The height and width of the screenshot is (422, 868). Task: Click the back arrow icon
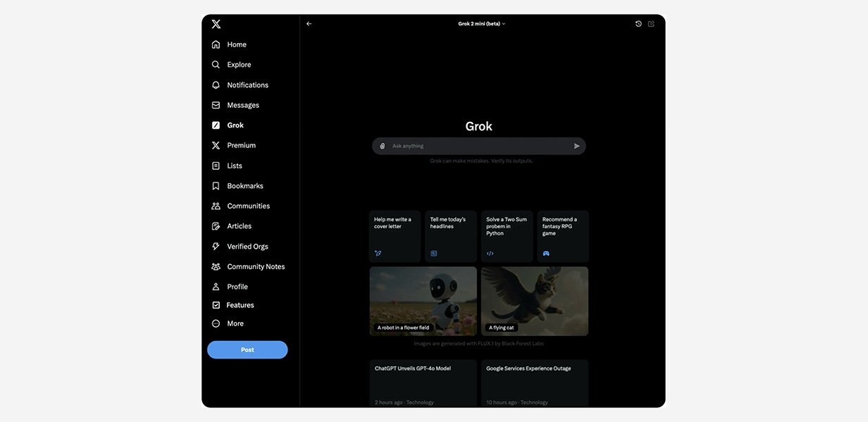coord(309,24)
